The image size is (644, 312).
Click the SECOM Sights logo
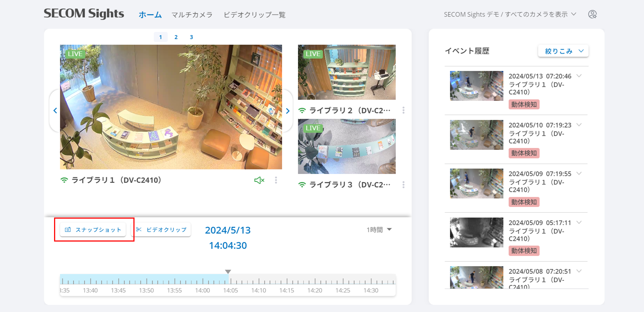(84, 13)
